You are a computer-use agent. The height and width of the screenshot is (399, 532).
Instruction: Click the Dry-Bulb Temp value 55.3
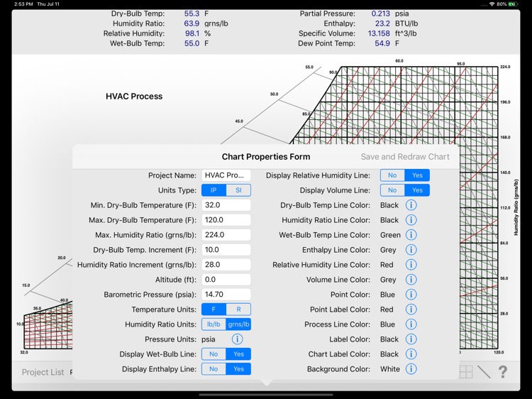(x=192, y=13)
